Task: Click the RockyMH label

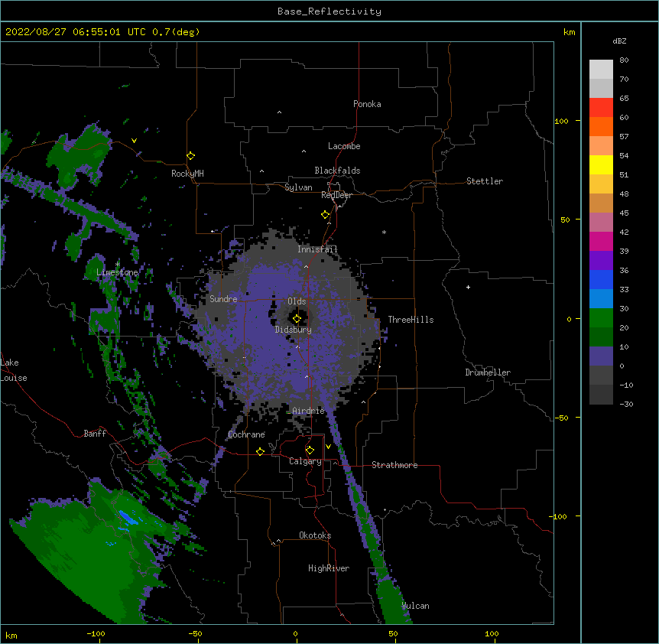Action: pyautogui.click(x=187, y=174)
